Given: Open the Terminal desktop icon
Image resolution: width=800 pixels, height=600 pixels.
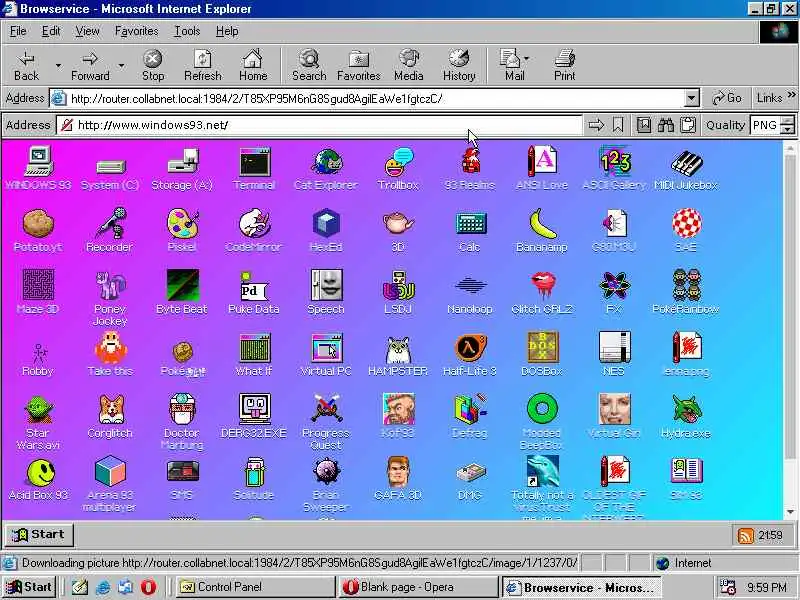Looking at the screenshot, I should (254, 168).
